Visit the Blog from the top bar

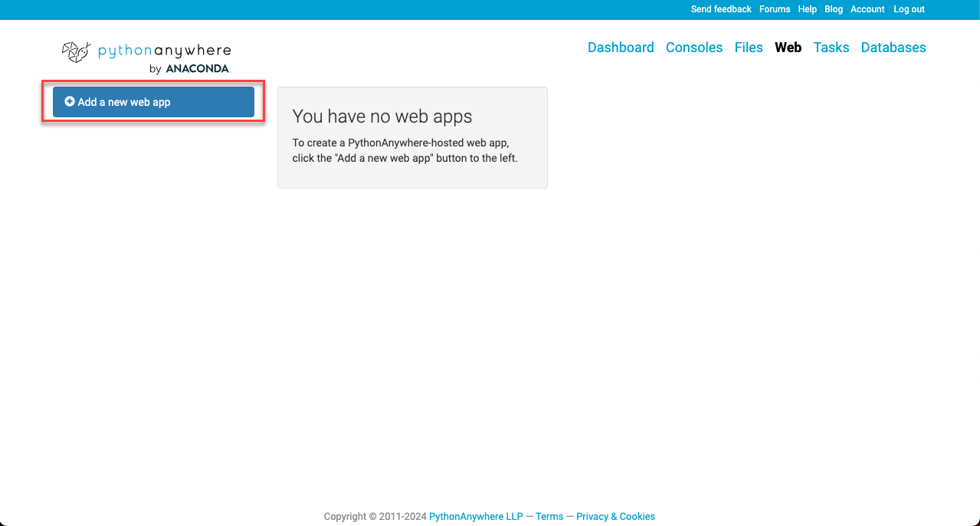coord(834,9)
